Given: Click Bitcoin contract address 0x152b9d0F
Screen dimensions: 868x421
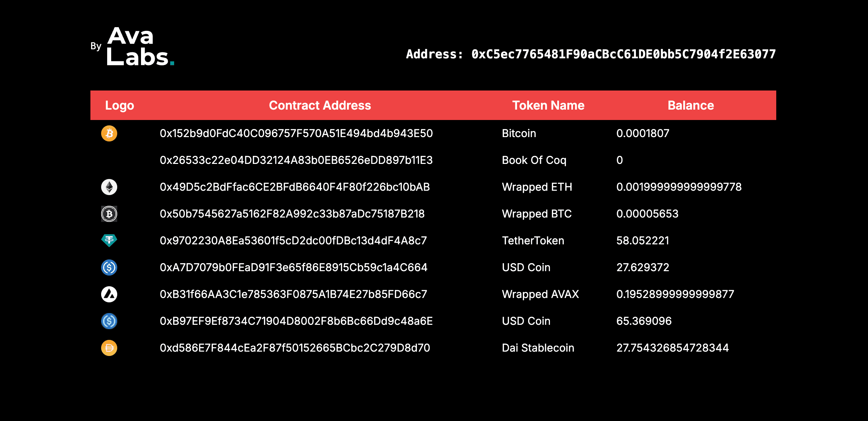Looking at the screenshot, I should (x=296, y=133).
